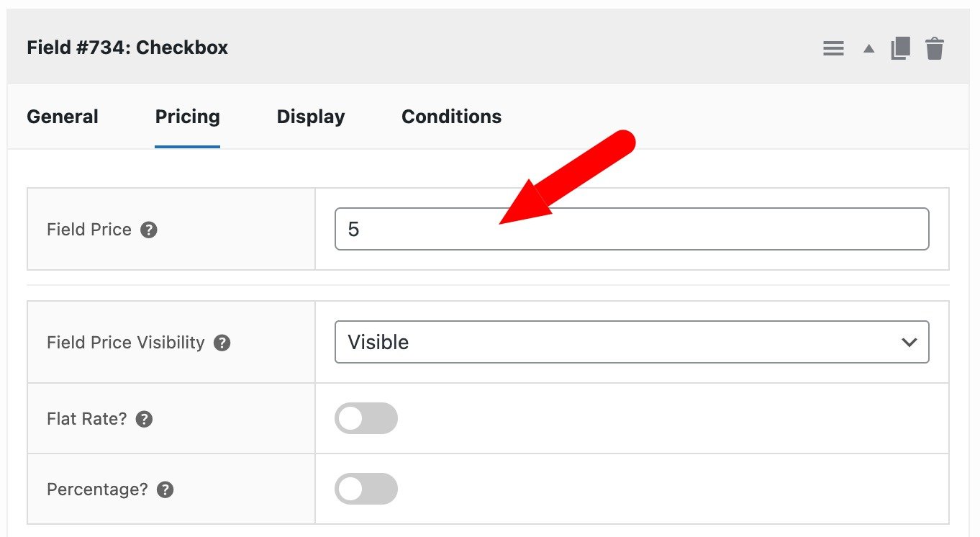The image size is (980, 537).
Task: Click the Field Price Visibility help icon
Action: tap(223, 343)
